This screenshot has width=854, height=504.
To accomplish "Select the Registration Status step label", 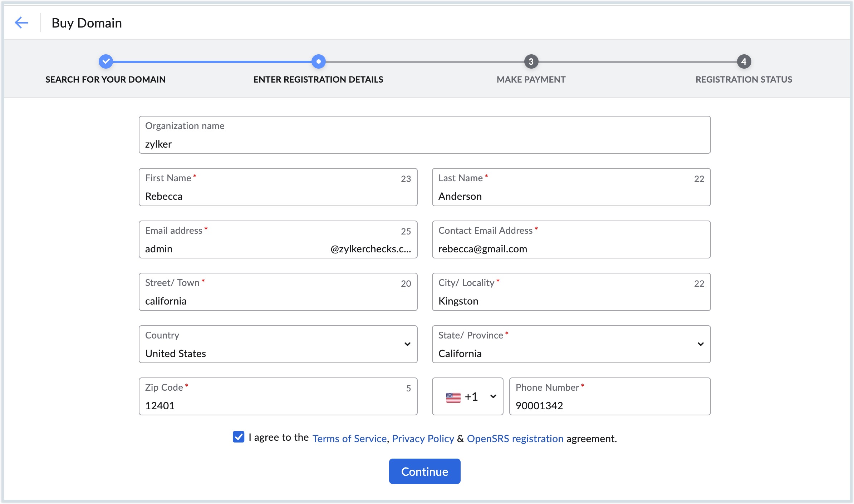I will (744, 79).
